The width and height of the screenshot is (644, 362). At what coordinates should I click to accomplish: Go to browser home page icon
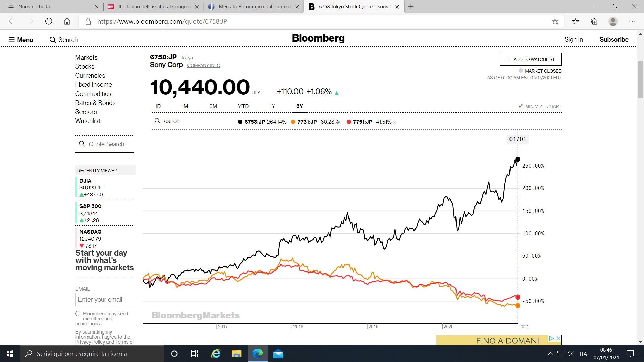[x=67, y=21]
